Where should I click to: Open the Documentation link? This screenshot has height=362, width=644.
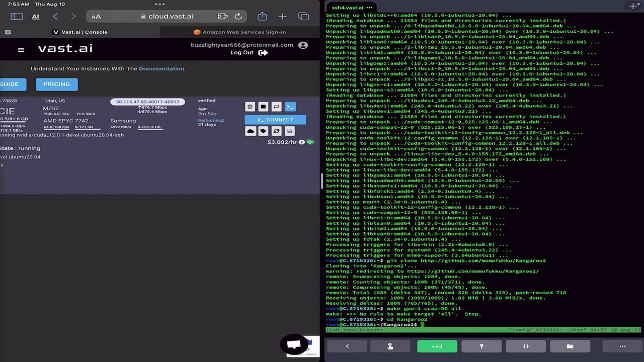coord(162,68)
